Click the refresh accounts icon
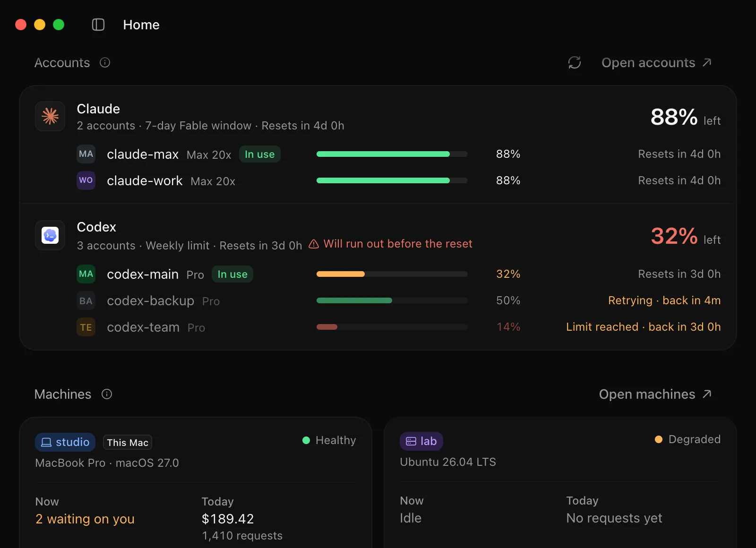Image resolution: width=756 pixels, height=548 pixels. click(x=575, y=62)
